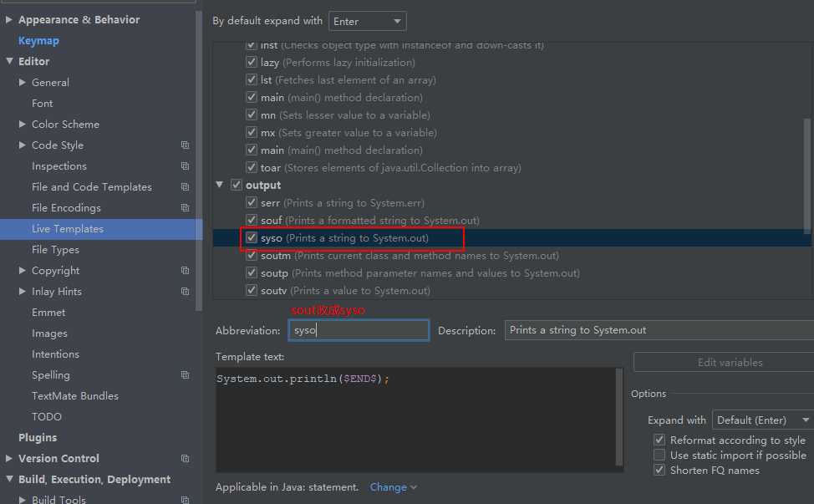The width and height of the screenshot is (814, 504).
Task: Click in the Template text editor
Action: pyautogui.click(x=415, y=420)
